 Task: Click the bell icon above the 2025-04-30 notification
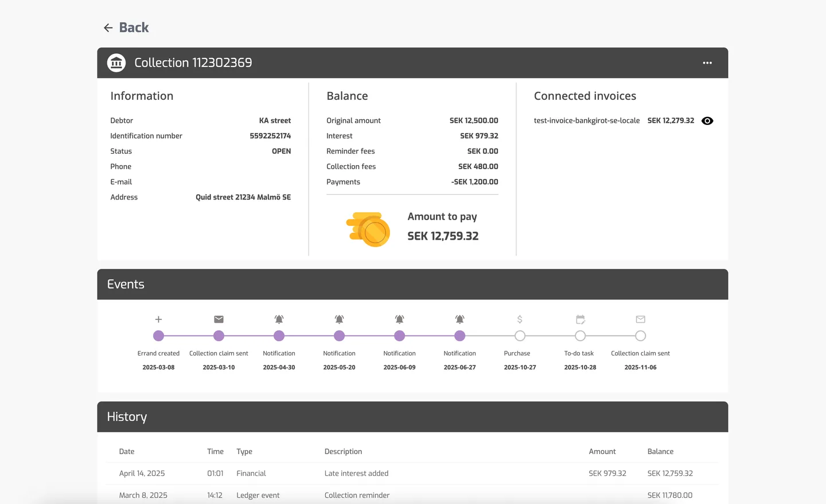coord(279,319)
